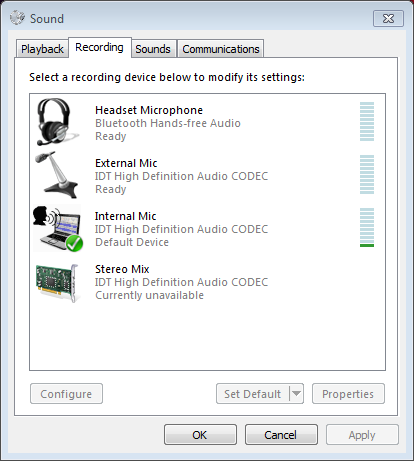Image resolution: width=414 pixels, height=461 pixels.
Task: Confirm with the OK button
Action: coord(200,435)
